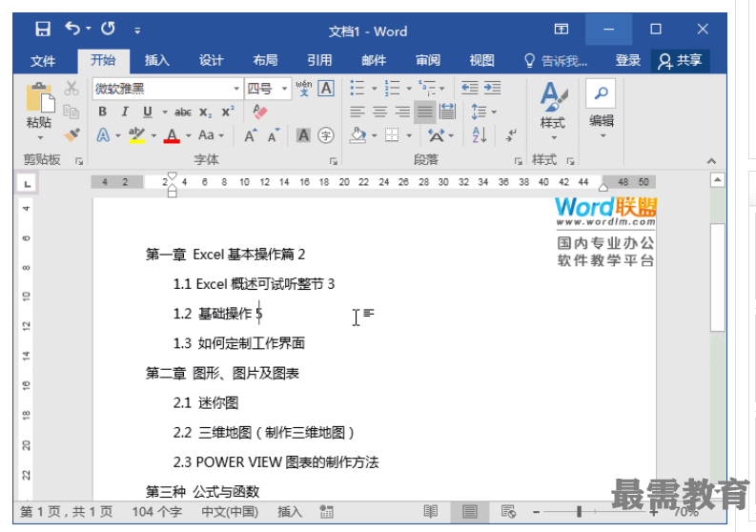The width and height of the screenshot is (756, 532).
Task: Open font color dropdown arrow
Action: click(189, 136)
